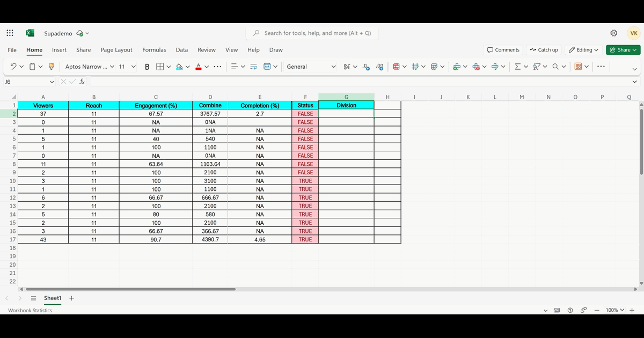Apply accounting currency number format

(x=347, y=67)
